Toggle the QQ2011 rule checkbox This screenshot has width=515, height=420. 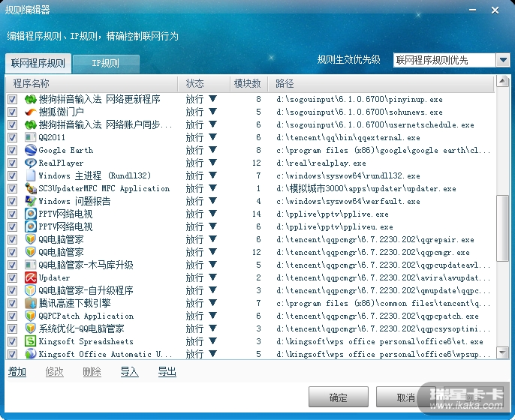tap(13, 137)
